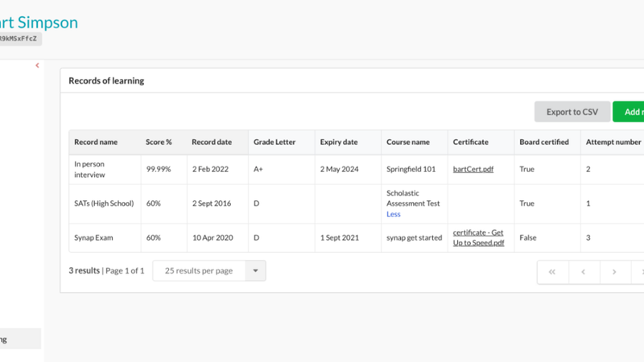Image resolution: width=644 pixels, height=362 pixels.
Task: Click Simpson user name heading
Action: 39,23
